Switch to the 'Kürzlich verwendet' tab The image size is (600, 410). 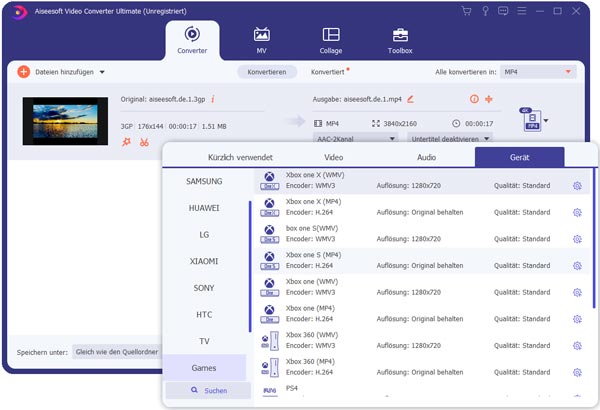[240, 157]
